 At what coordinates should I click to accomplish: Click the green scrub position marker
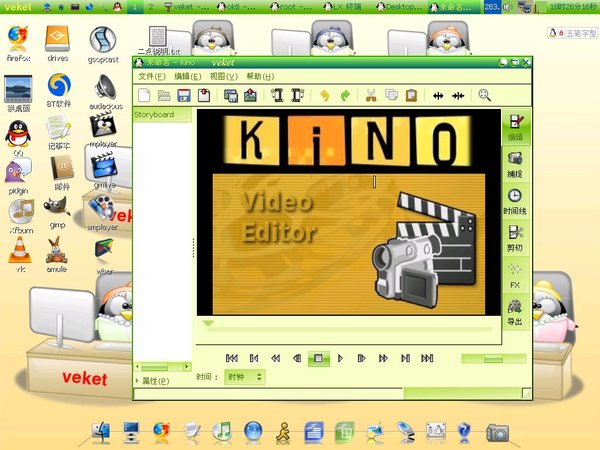208,324
